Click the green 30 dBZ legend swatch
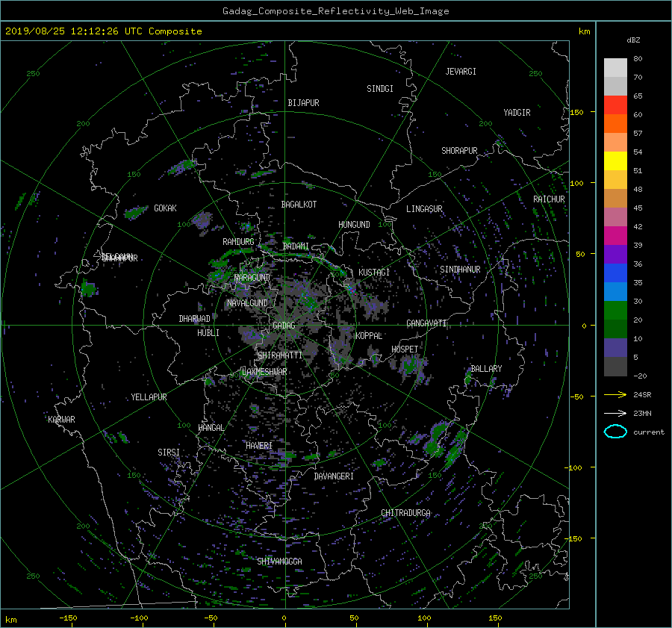Image resolution: width=672 pixels, height=628 pixels. (x=615, y=310)
